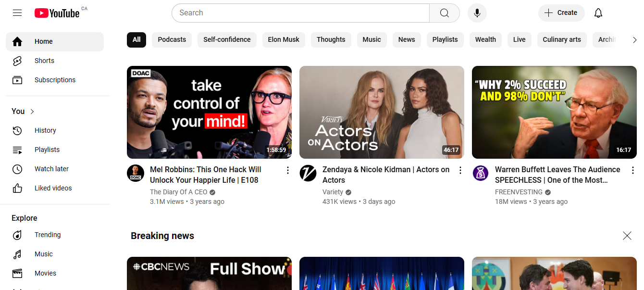Focus the Search input field
644x290 pixels.
tap(300, 13)
